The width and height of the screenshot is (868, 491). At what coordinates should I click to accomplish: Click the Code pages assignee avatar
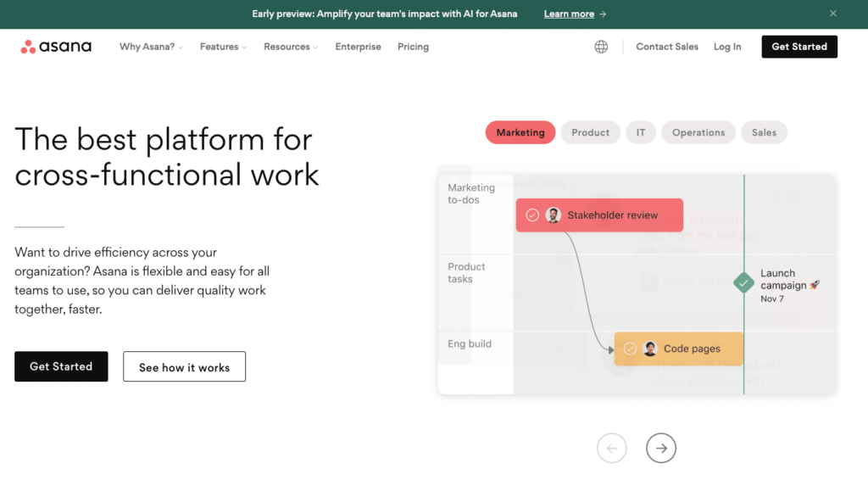(650, 349)
